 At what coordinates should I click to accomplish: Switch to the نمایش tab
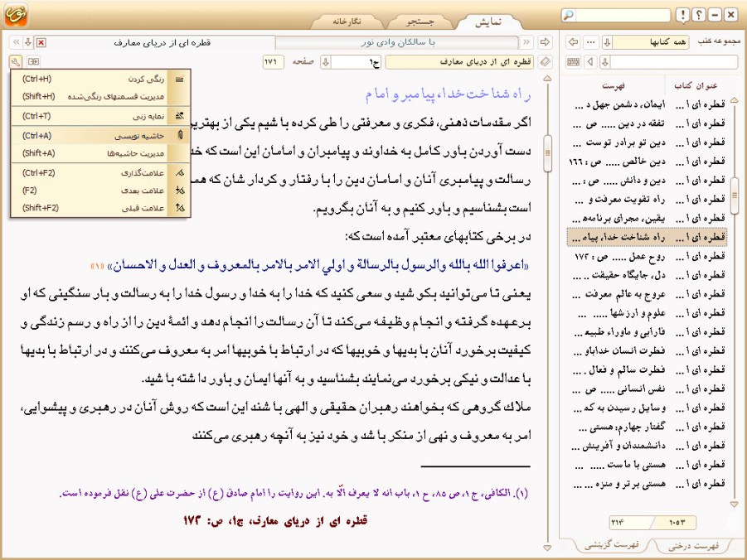click(488, 22)
